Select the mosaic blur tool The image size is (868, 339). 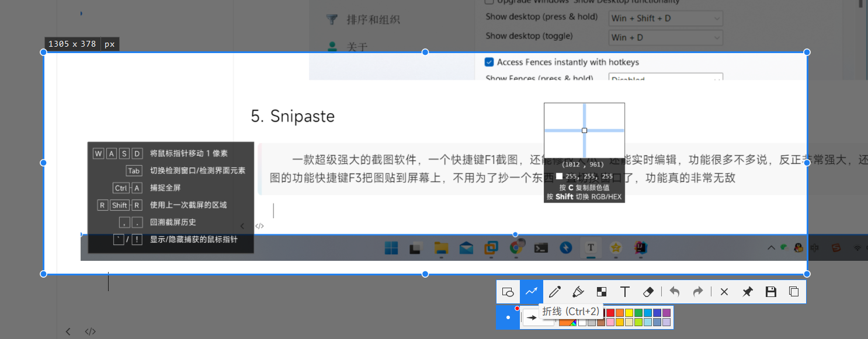601,292
